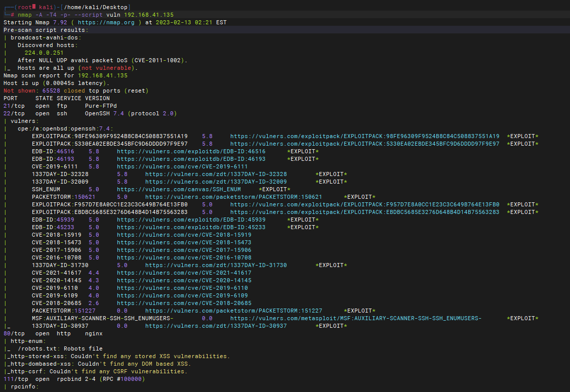Viewport: 570px width, 392px height.
Task: Open vulners URL for EXPLOITPACK:F957D7E8A0CC
Action: point(365,204)
